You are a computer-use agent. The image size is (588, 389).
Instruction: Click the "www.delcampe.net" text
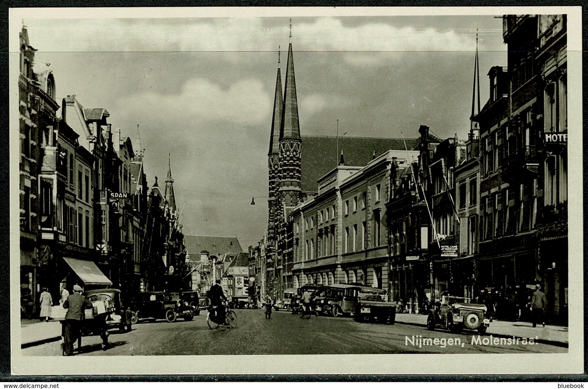30,385
